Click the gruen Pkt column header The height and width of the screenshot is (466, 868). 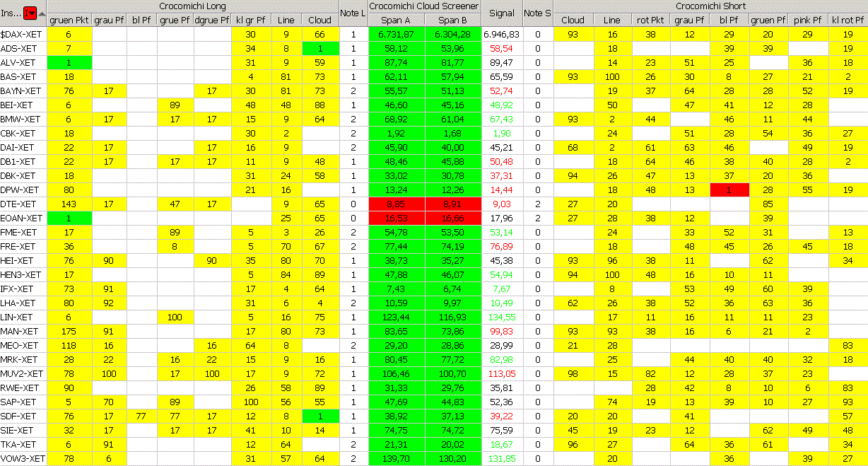tap(69, 21)
